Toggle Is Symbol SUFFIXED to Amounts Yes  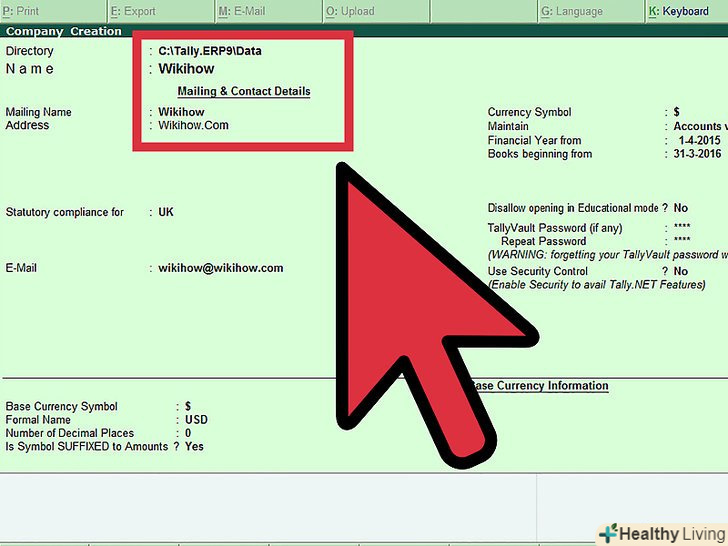[194, 447]
